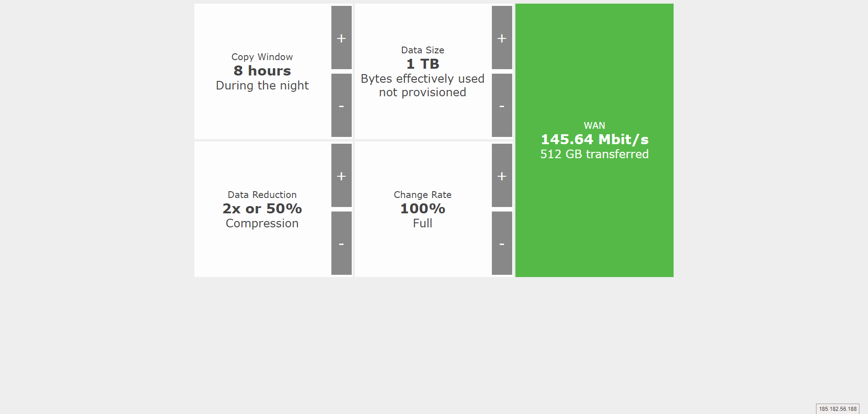Lower Data Reduction ratio using minus

point(341,243)
